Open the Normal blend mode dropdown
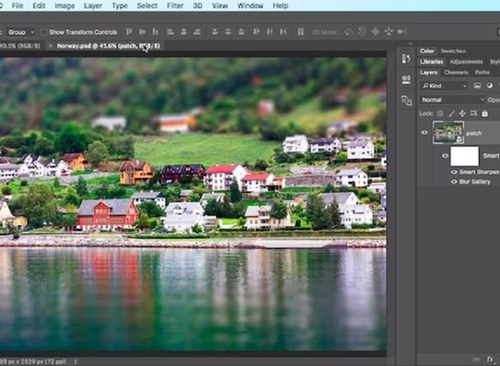This screenshot has width=500, height=366. (x=452, y=100)
